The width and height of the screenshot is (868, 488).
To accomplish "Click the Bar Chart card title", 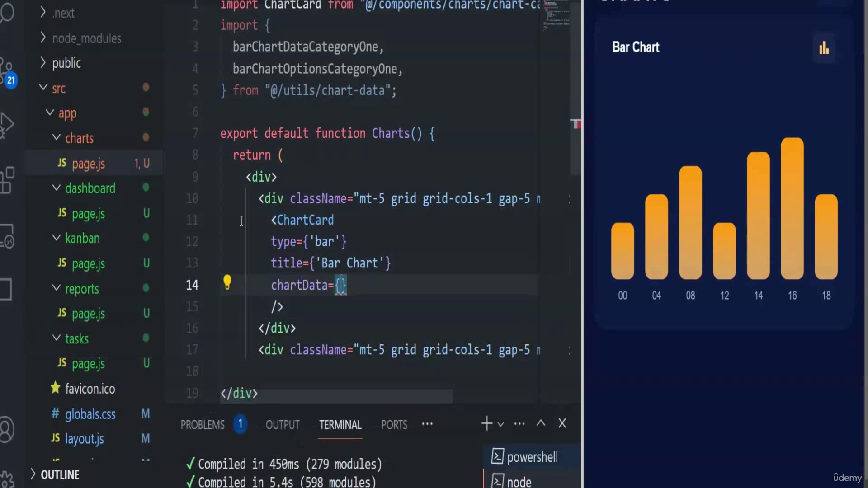I will pos(636,47).
